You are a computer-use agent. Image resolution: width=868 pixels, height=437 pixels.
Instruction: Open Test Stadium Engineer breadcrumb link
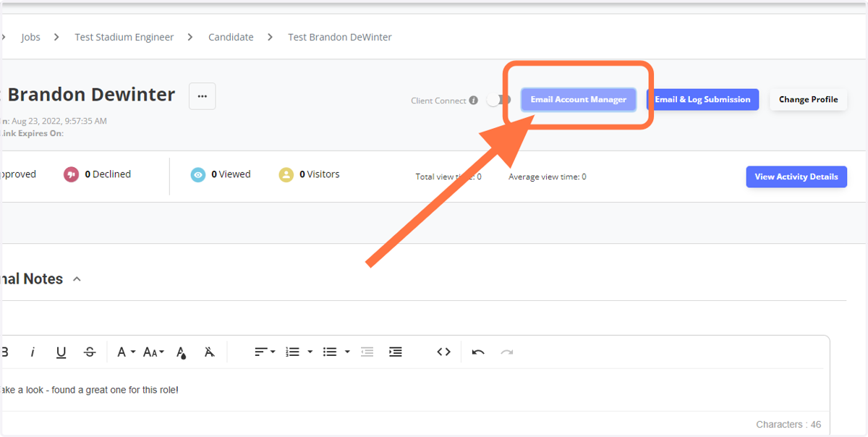pos(124,37)
